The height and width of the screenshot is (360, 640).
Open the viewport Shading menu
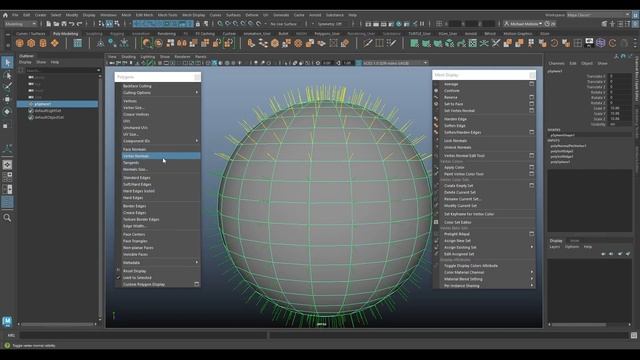pyautogui.click(x=129, y=57)
